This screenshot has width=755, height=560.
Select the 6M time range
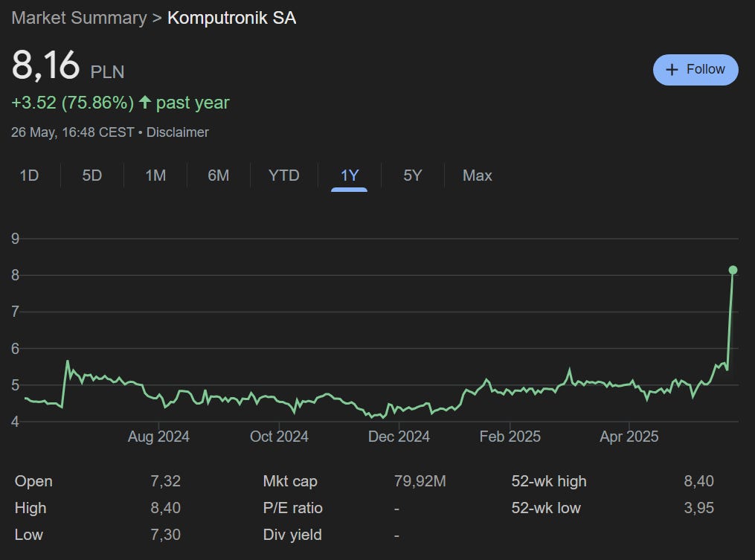(218, 176)
